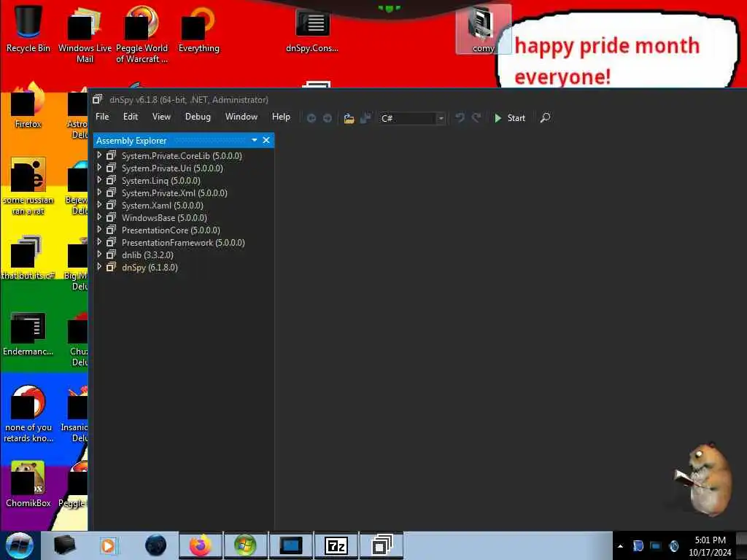Open the C# language dropdown

(x=441, y=119)
